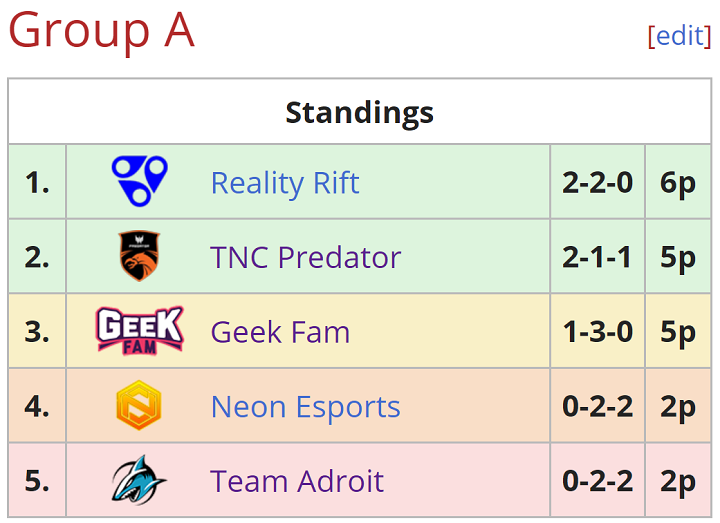Click the Reality Rift team logo
This screenshot has height=523, width=720.
[x=140, y=181]
